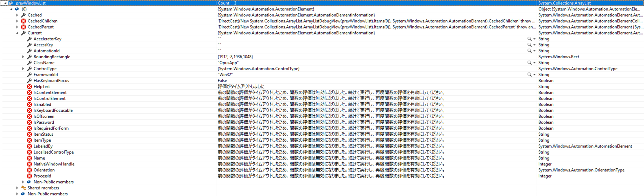The width and height of the screenshot is (644, 196).
Task: Expand the Cached property node
Action: click(17, 15)
